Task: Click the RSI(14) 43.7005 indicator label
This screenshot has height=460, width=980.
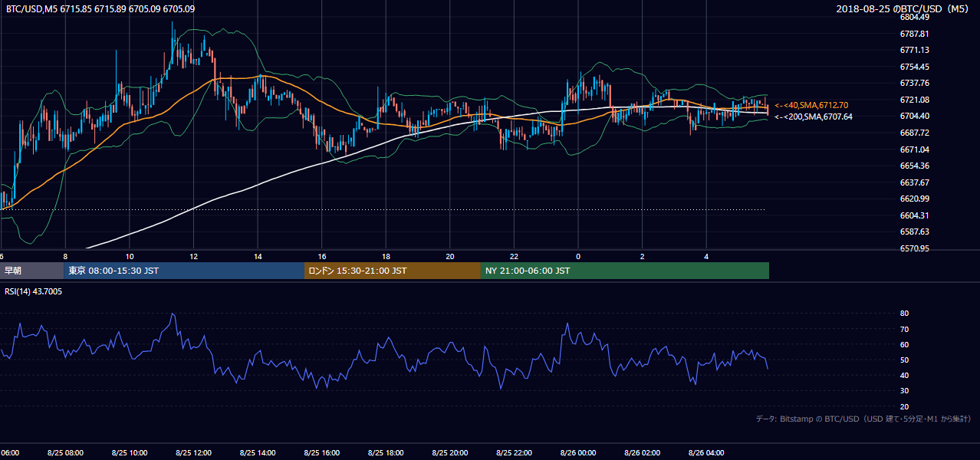Action: point(34,291)
